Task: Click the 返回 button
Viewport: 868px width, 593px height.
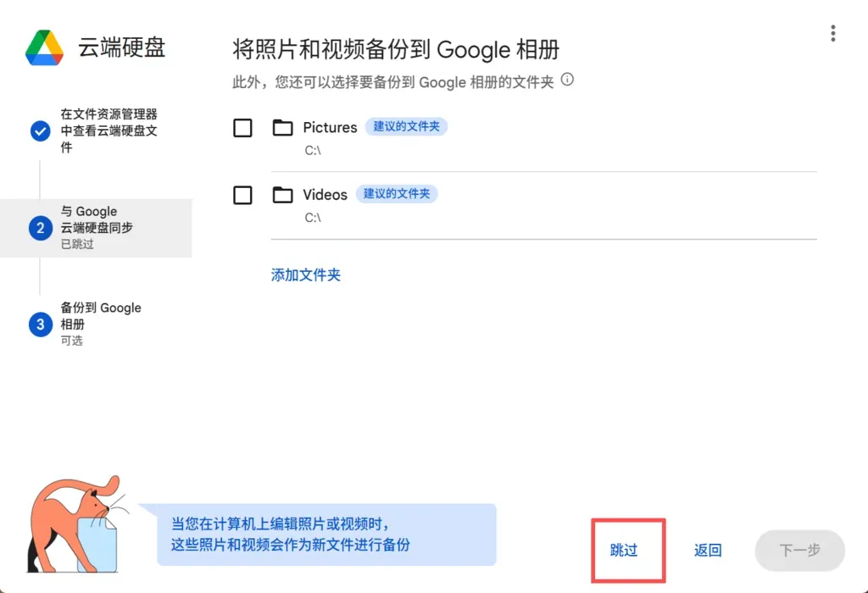Action: click(x=708, y=551)
